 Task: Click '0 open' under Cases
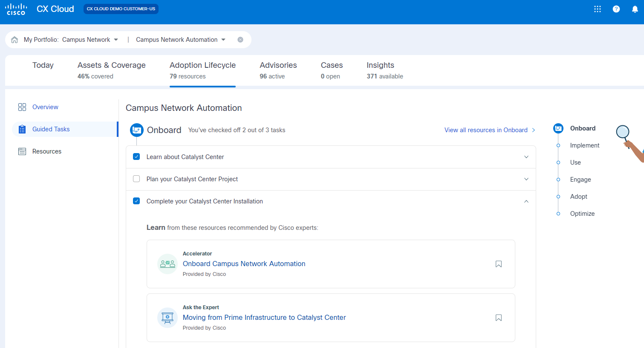tap(330, 76)
